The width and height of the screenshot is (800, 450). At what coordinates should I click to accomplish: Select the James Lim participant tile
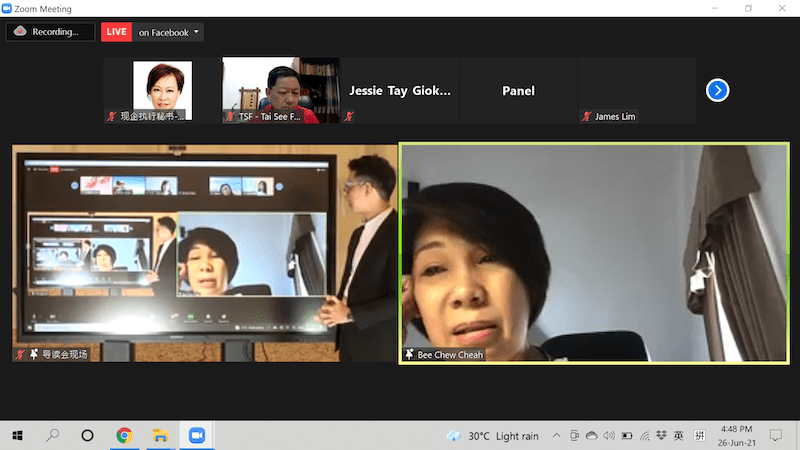point(637,91)
